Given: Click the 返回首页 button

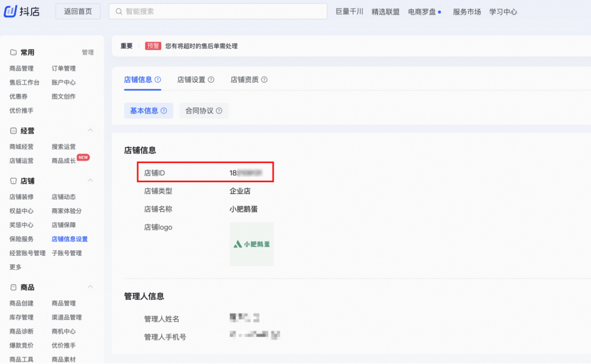Looking at the screenshot, I should click(77, 11).
